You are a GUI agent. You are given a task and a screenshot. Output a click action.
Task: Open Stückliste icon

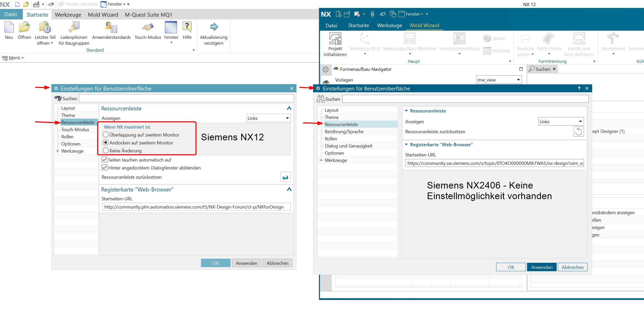click(x=487, y=51)
